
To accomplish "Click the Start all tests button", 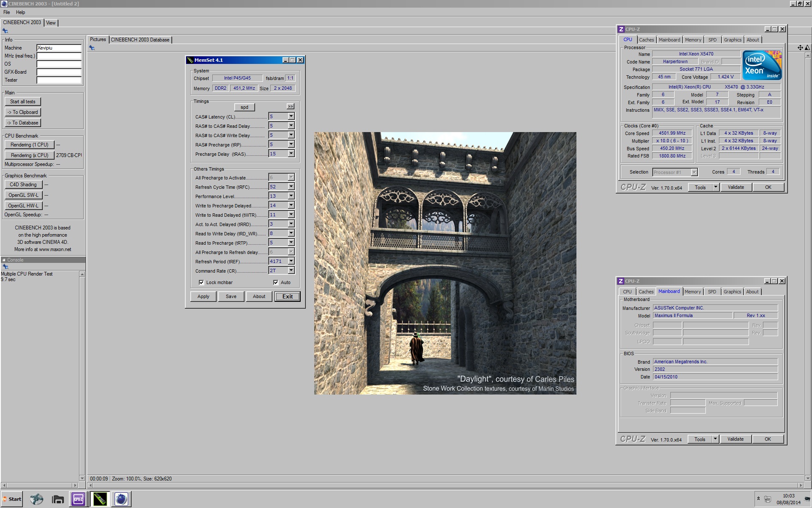I will pos(23,102).
